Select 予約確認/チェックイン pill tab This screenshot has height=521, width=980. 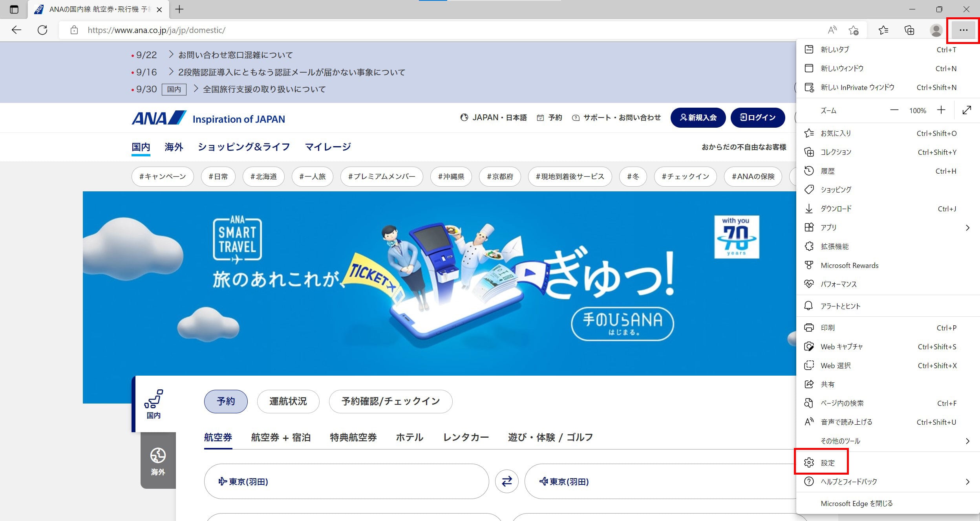point(391,402)
